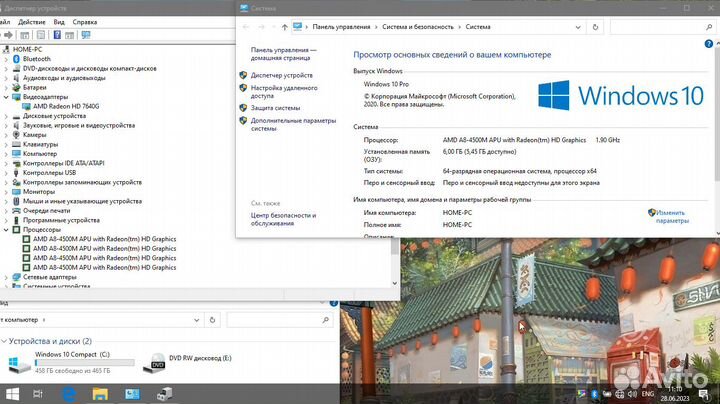This screenshot has height=404, width=720.
Task: Click volume speaker icon in tray
Action: coord(632,394)
